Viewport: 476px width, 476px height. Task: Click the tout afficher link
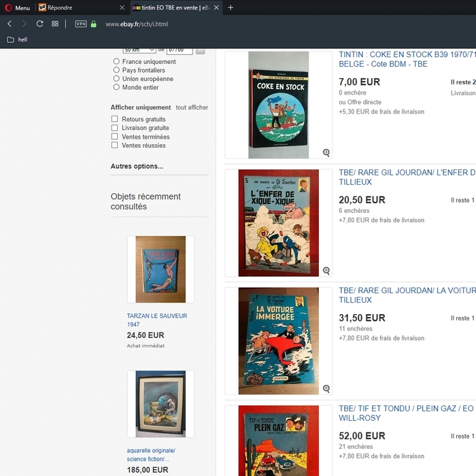tap(192, 107)
